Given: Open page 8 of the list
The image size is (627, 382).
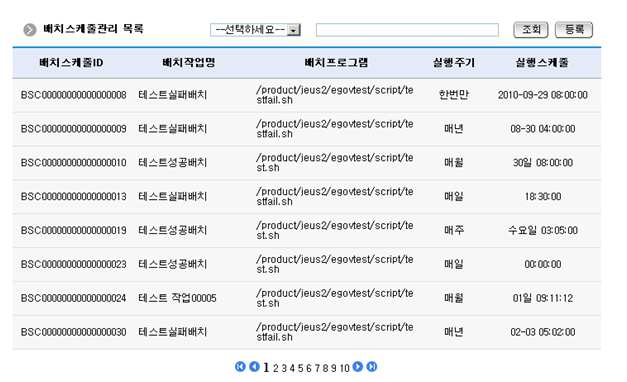Looking at the screenshot, I should click(325, 368).
